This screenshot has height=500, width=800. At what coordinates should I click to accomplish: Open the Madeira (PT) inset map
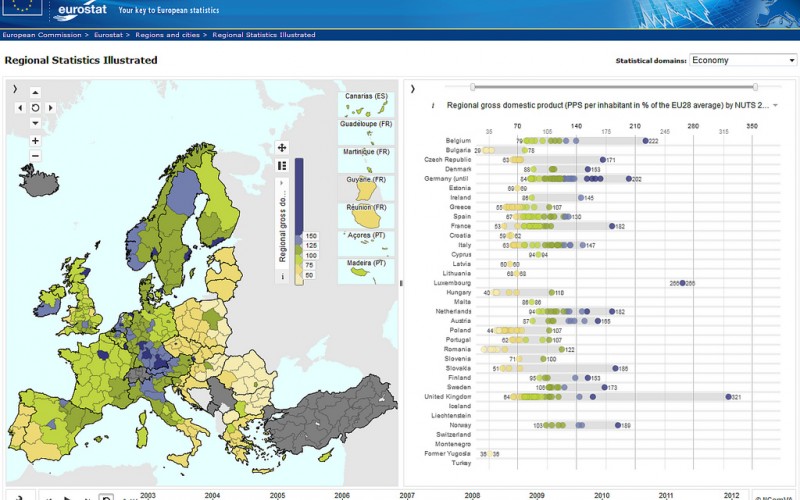(366, 271)
